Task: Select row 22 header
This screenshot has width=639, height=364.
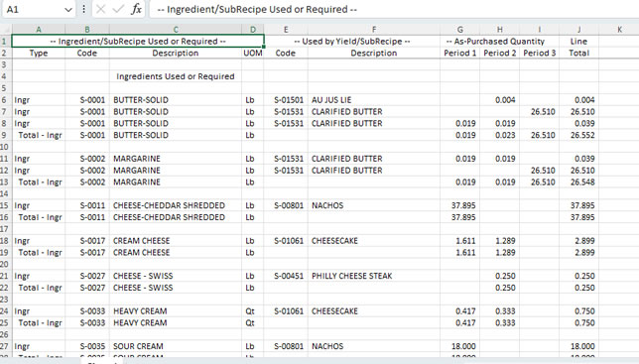Action: click(5, 288)
